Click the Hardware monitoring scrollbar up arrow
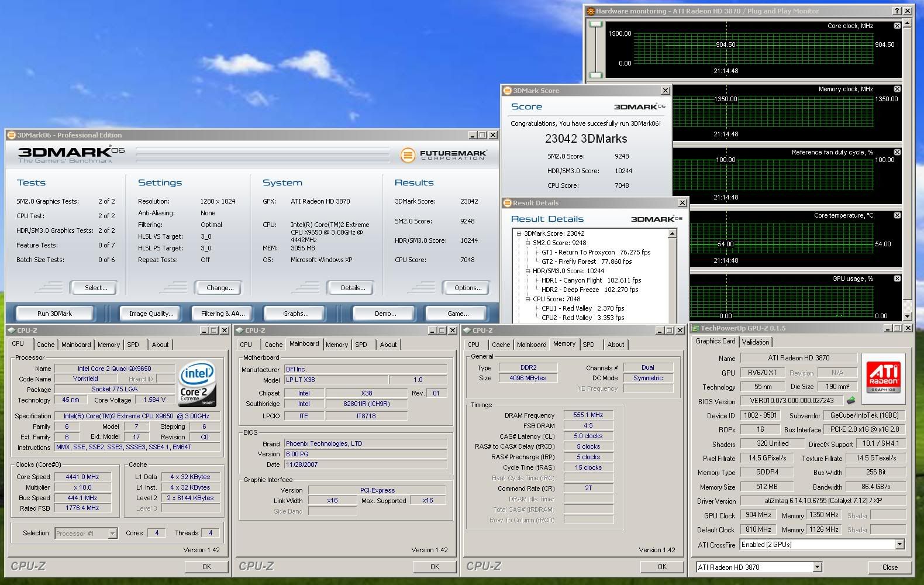924x585 pixels. (908, 23)
